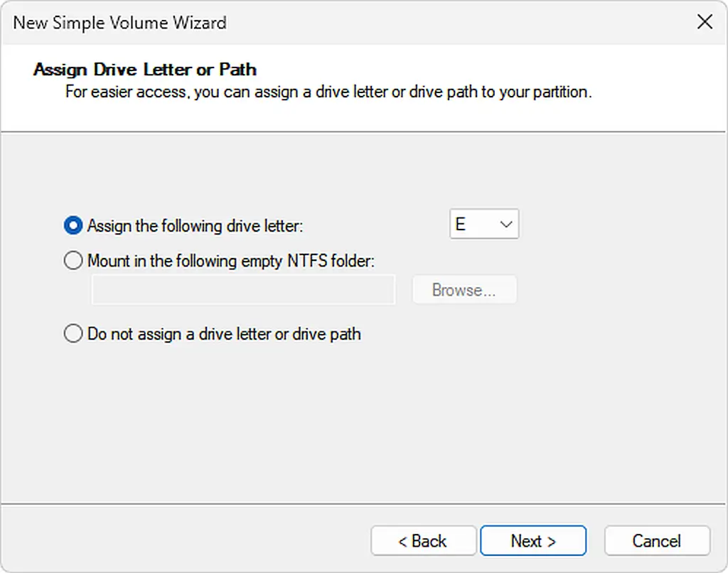Viewport: 728px width, 573px height.
Task: Click the chevron on the drive letter combo box
Action: (508, 224)
